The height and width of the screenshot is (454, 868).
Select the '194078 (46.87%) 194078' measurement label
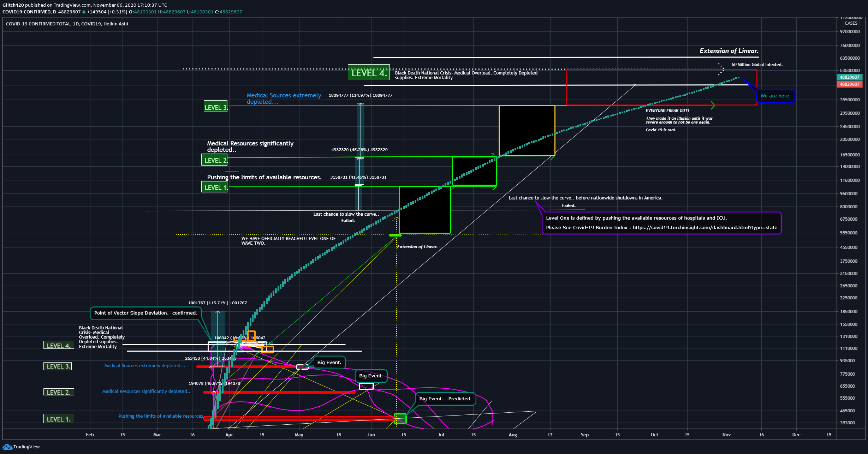214,383
